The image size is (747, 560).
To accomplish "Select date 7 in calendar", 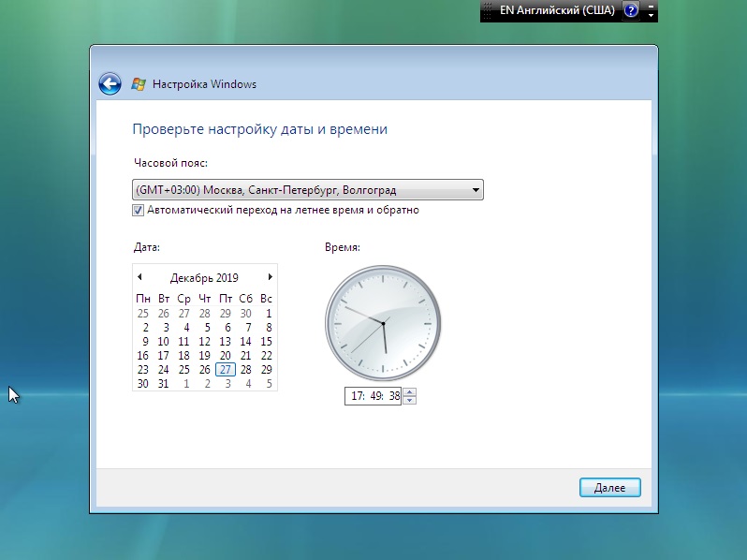I will pos(248,328).
